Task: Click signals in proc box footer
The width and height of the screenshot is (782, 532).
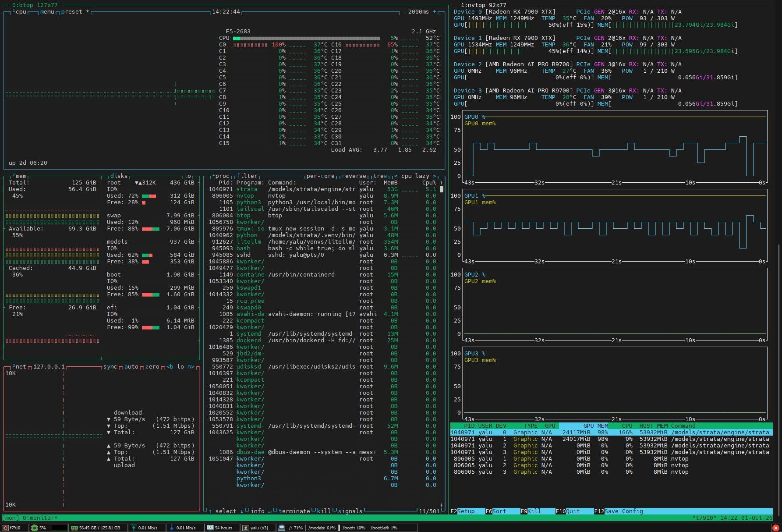Action: 350,511
